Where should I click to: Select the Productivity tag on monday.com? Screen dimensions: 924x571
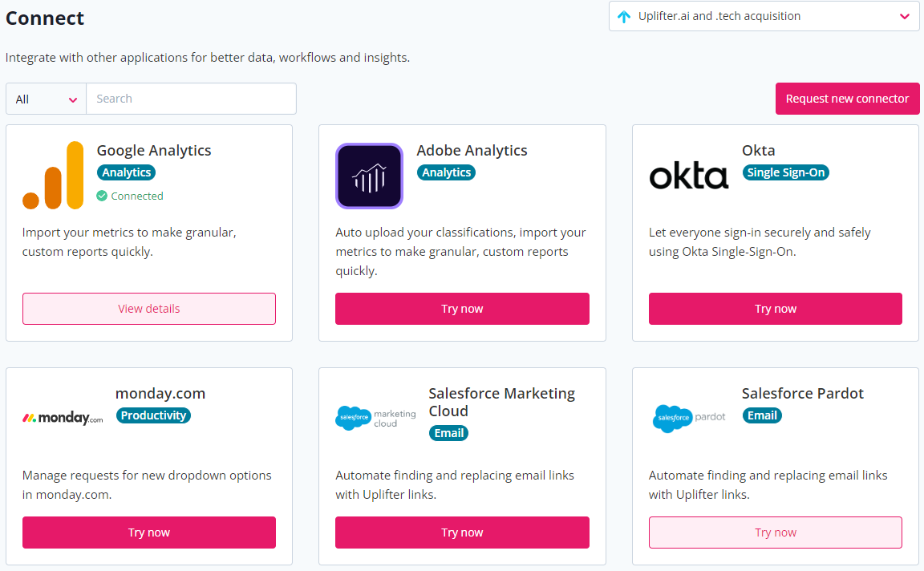(153, 415)
